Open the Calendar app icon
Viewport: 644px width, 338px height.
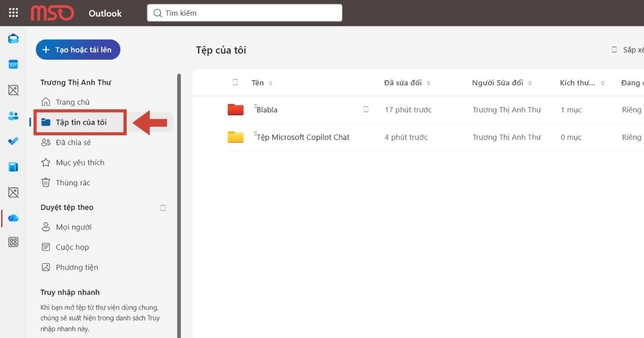[13, 64]
